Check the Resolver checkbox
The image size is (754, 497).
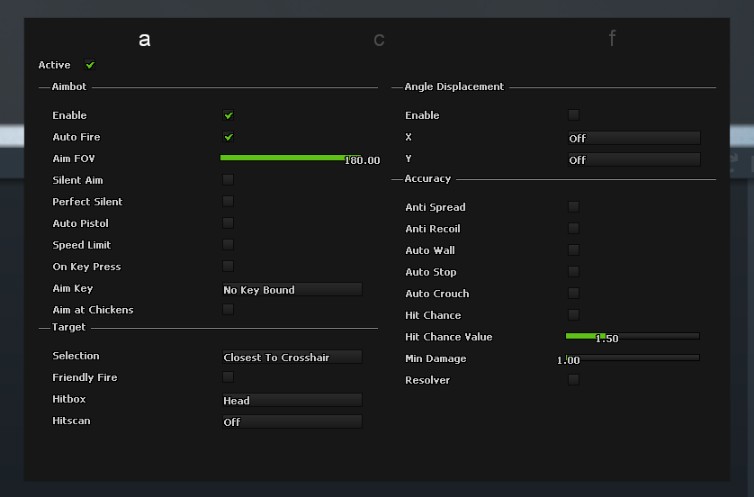[x=573, y=380]
